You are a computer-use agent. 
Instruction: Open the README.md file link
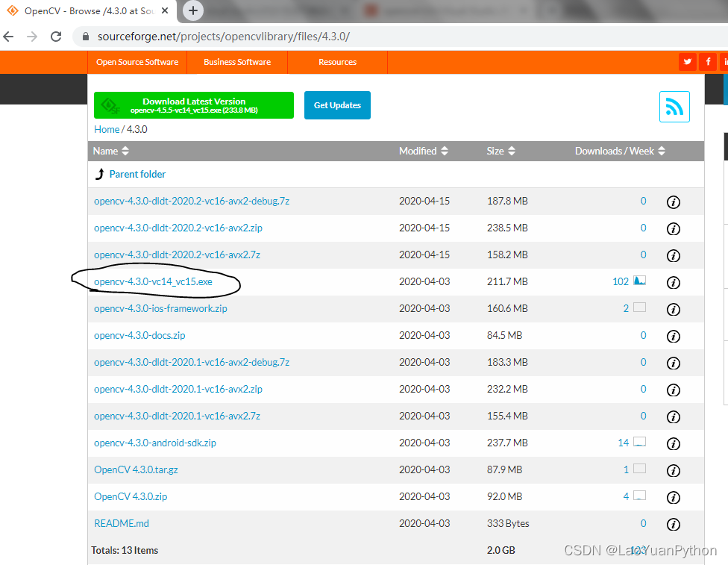122,524
